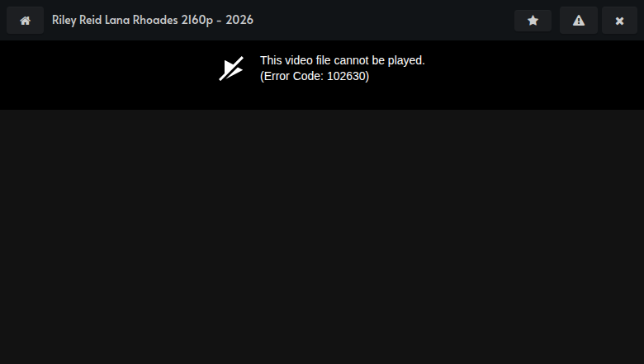Screen dimensions: 644x364
Task: Click empty header space between title and star
Action: (382, 20)
